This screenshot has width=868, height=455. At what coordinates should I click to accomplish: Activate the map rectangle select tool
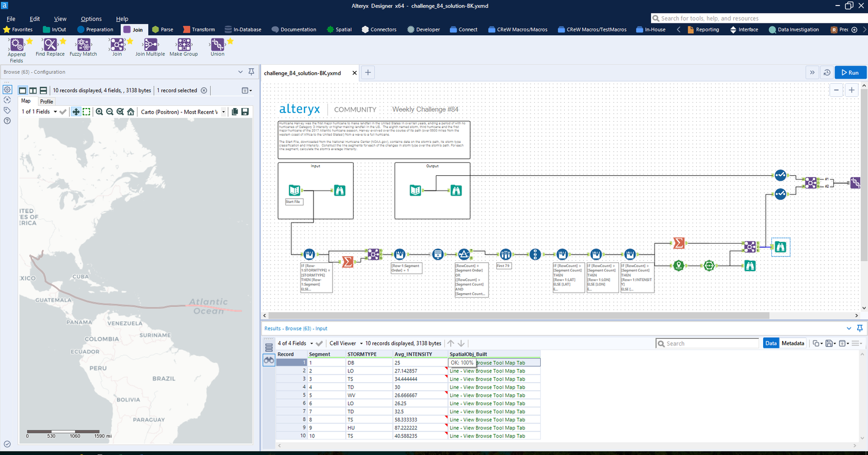tap(86, 112)
